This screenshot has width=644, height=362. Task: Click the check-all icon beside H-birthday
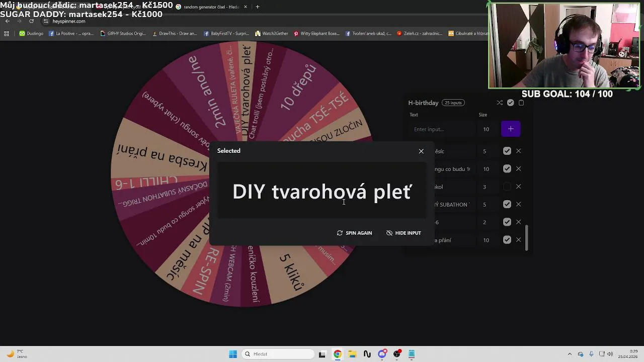click(511, 103)
